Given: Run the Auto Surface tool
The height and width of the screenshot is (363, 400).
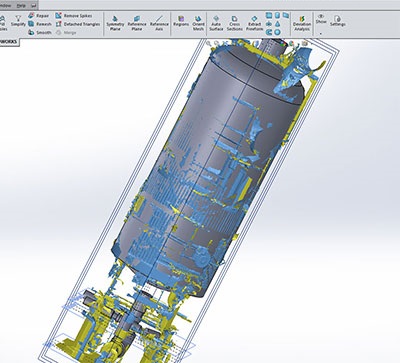Looking at the screenshot, I should (x=216, y=23).
